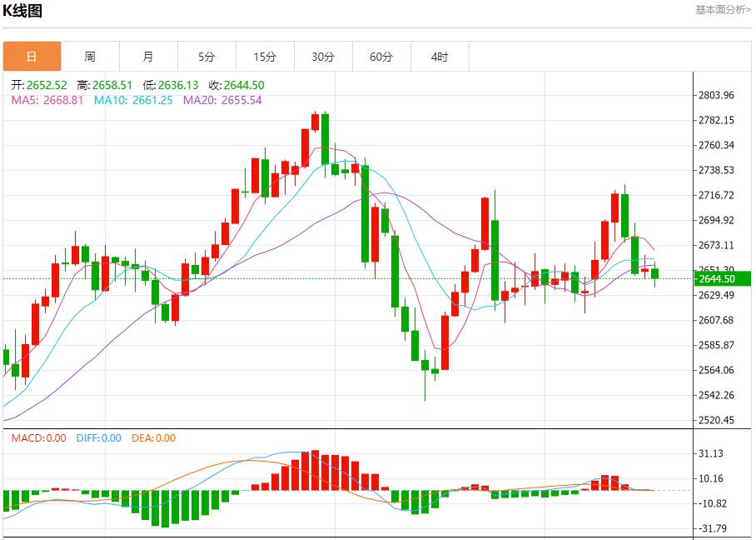Click the MACD 0.00 indicator label
Image resolution: width=756 pixels, height=540 pixels.
point(38,438)
